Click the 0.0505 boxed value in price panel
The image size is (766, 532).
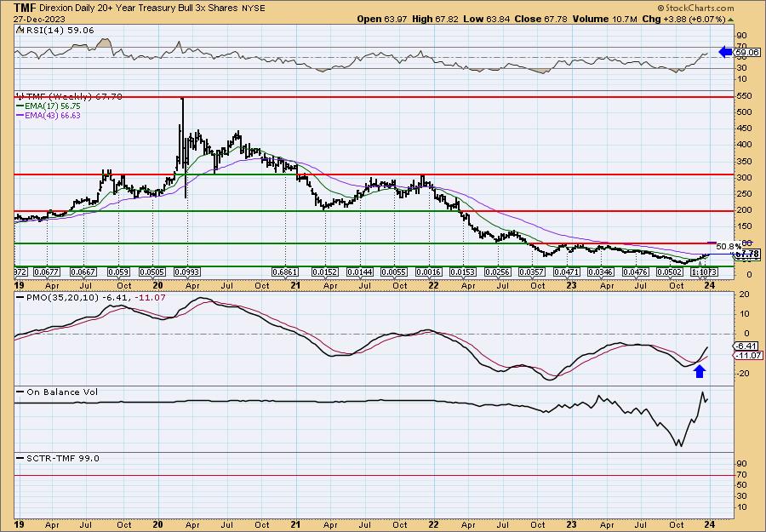click(152, 272)
